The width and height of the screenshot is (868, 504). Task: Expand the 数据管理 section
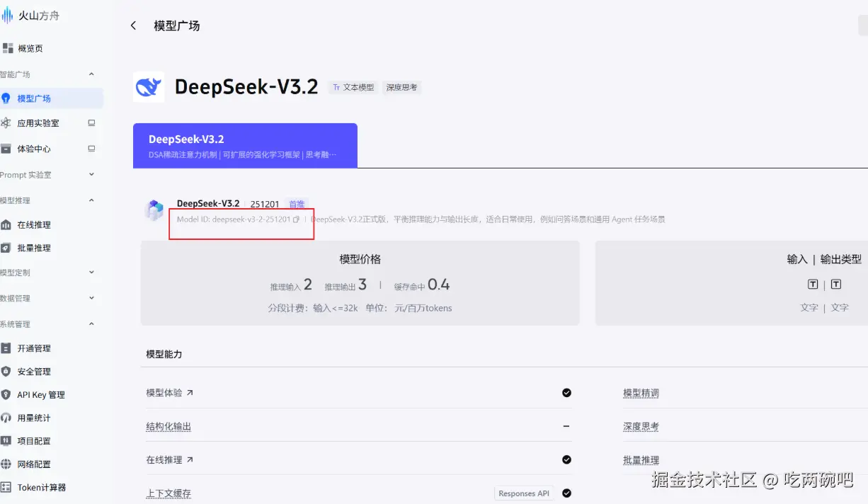coord(91,298)
